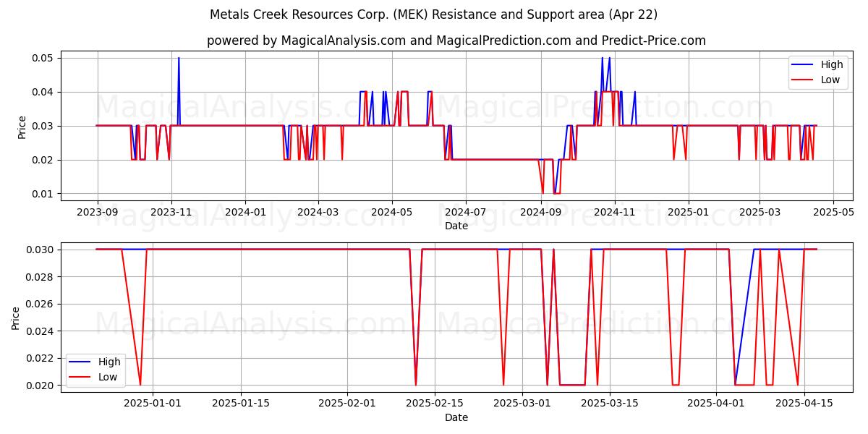
Task: Click the top chart 'Price' axis label
Action: click(x=22, y=126)
